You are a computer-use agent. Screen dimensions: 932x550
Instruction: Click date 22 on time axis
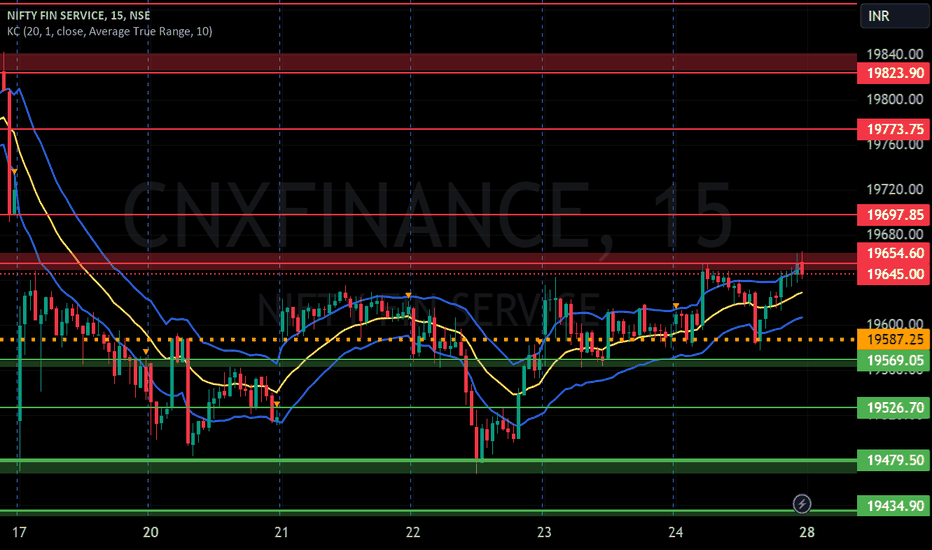pyautogui.click(x=413, y=532)
